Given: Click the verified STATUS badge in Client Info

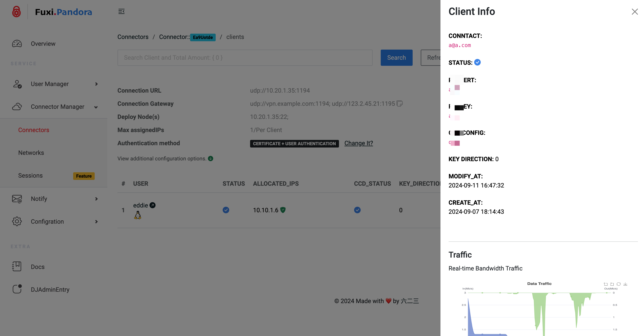Looking at the screenshot, I should (x=477, y=62).
